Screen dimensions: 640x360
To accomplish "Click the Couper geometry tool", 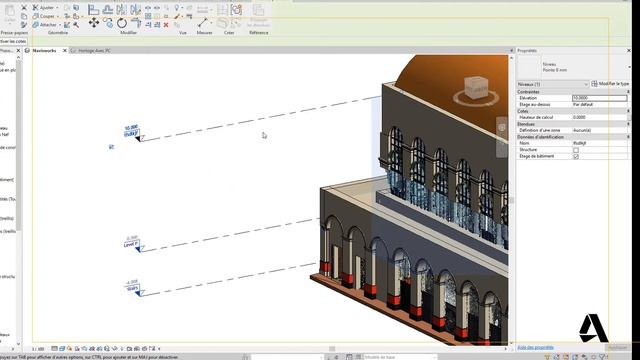I will [x=44, y=16].
